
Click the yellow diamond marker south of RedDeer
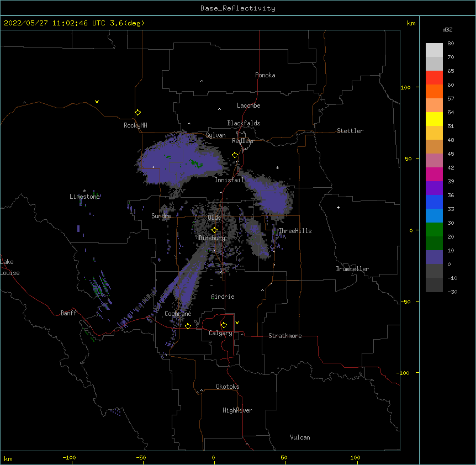point(235,155)
